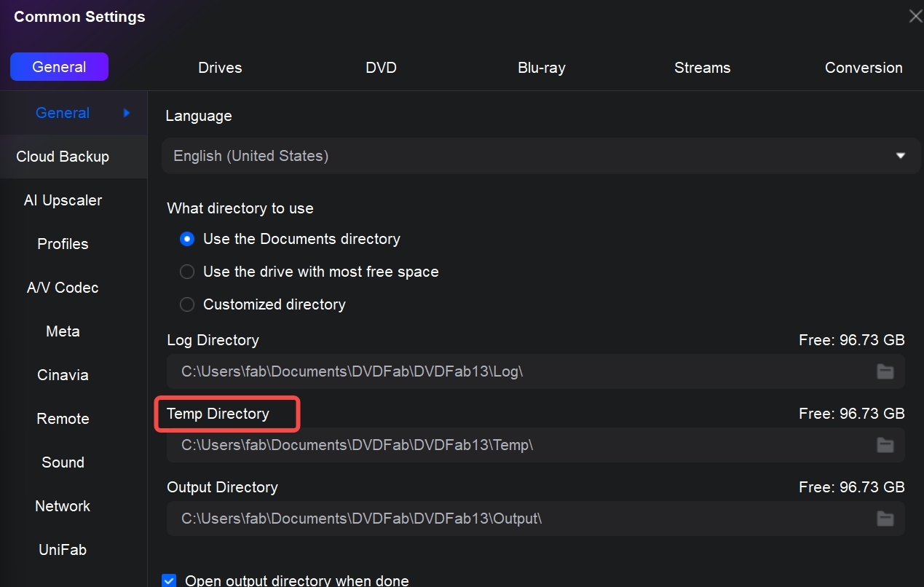This screenshot has width=924, height=587.
Task: Browse folder for Log Directory
Action: [885, 371]
